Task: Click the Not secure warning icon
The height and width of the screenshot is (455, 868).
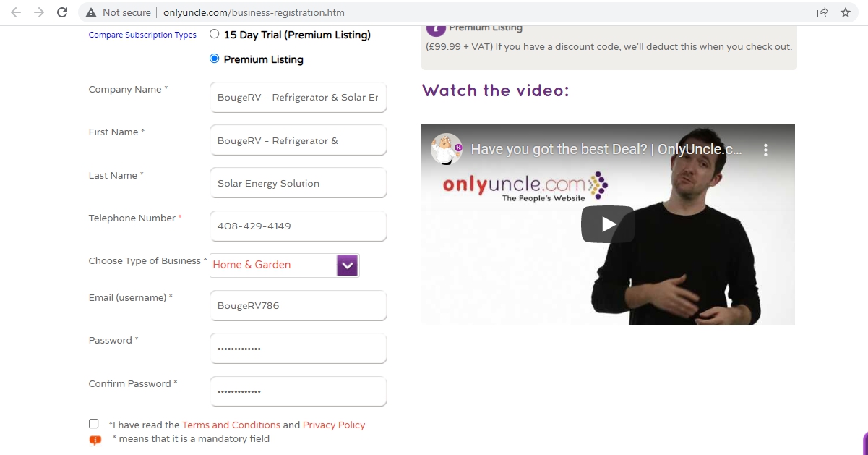Action: pyautogui.click(x=91, y=12)
